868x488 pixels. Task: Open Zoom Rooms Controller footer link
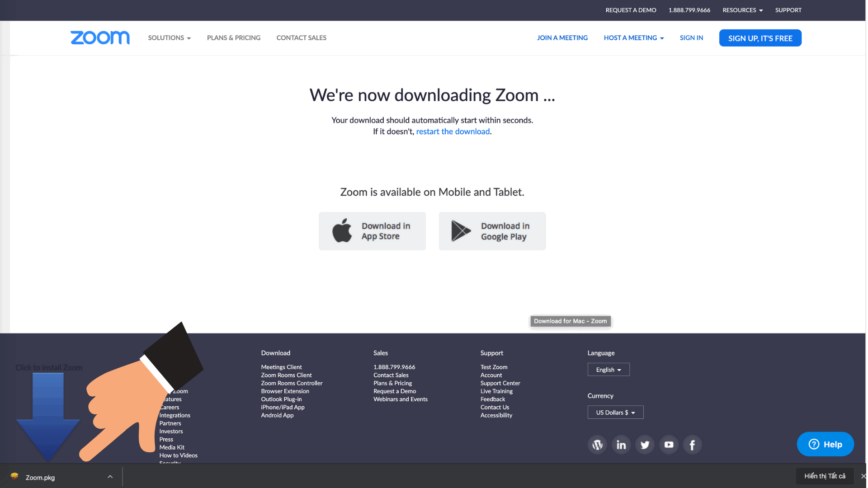pyautogui.click(x=292, y=383)
